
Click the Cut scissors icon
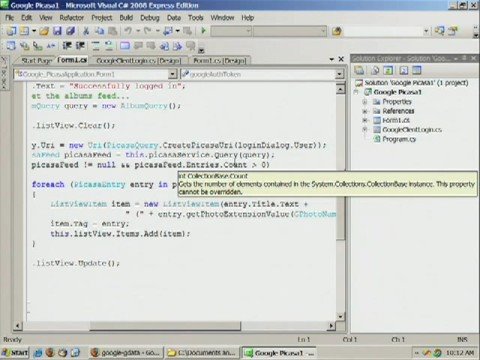click(x=86, y=31)
